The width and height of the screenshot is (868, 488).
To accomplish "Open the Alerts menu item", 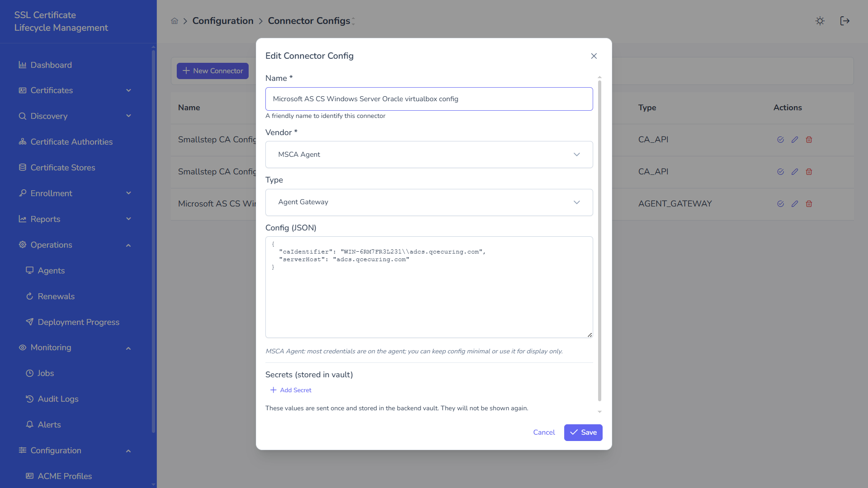I will (50, 425).
